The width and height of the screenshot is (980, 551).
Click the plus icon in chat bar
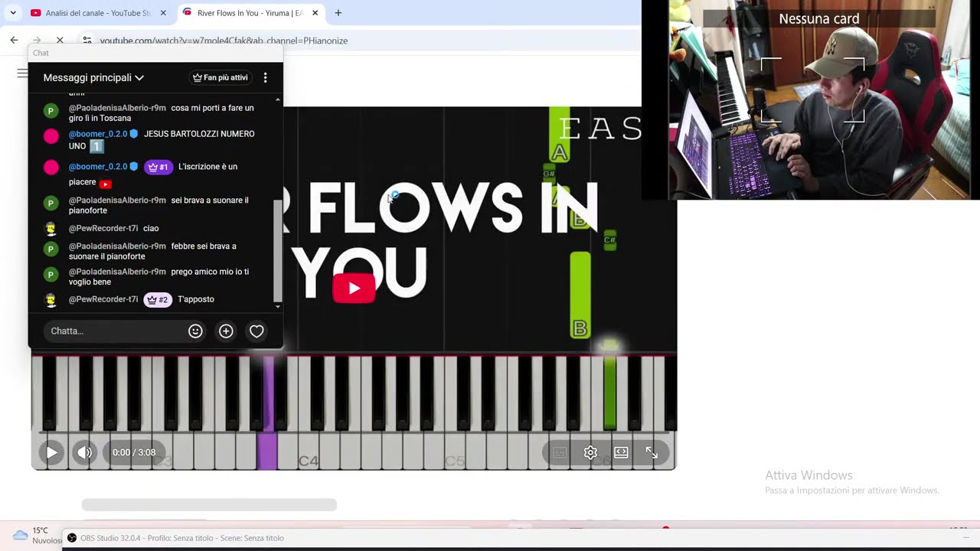[x=226, y=331]
